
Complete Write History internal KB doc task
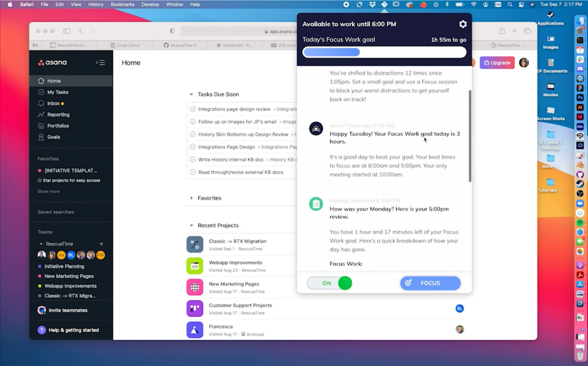point(192,159)
